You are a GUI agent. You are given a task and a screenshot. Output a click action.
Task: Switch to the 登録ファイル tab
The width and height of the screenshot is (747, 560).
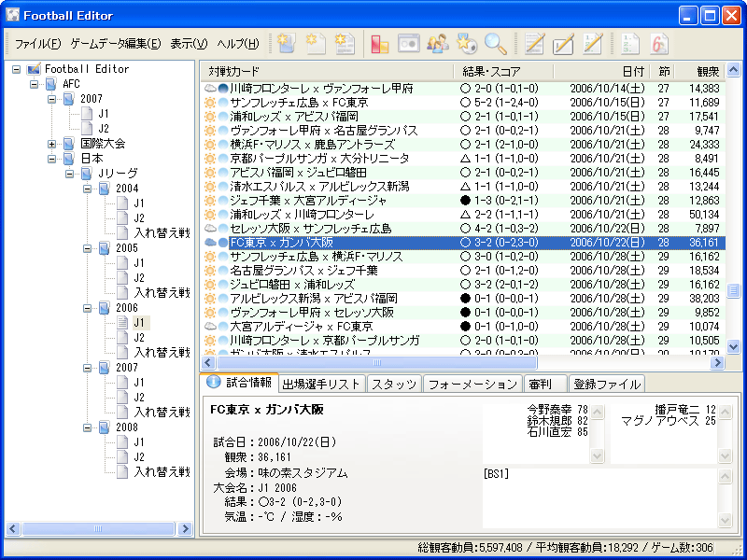606,385
